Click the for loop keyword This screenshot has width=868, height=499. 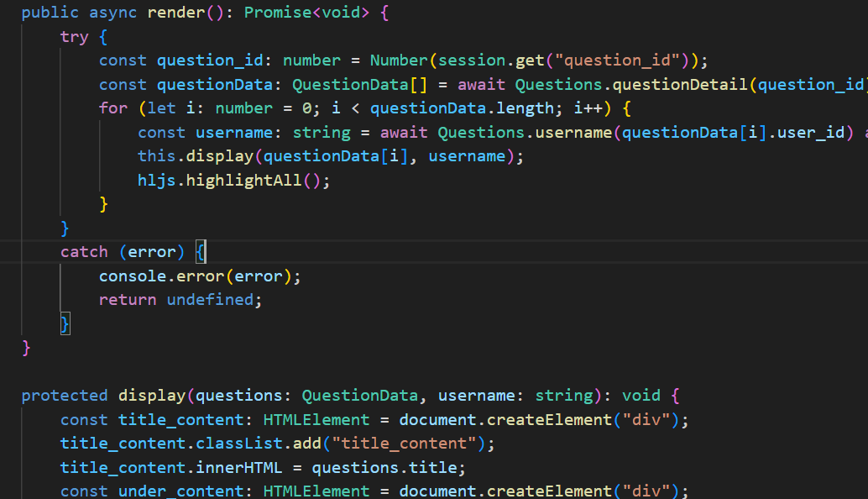point(113,108)
